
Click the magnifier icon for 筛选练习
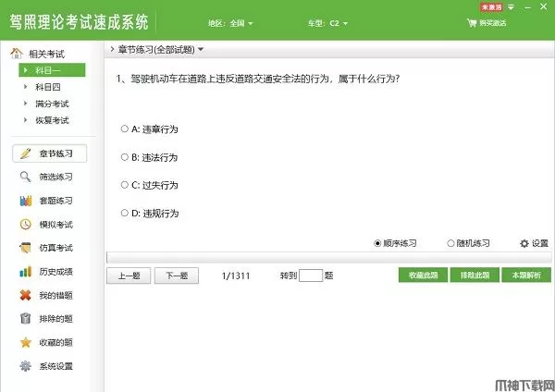coord(26,177)
